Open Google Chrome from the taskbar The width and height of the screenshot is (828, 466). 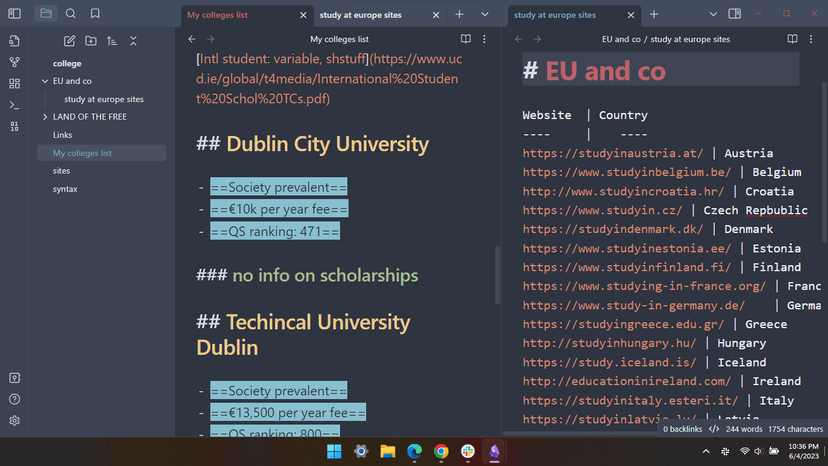pyautogui.click(x=441, y=452)
